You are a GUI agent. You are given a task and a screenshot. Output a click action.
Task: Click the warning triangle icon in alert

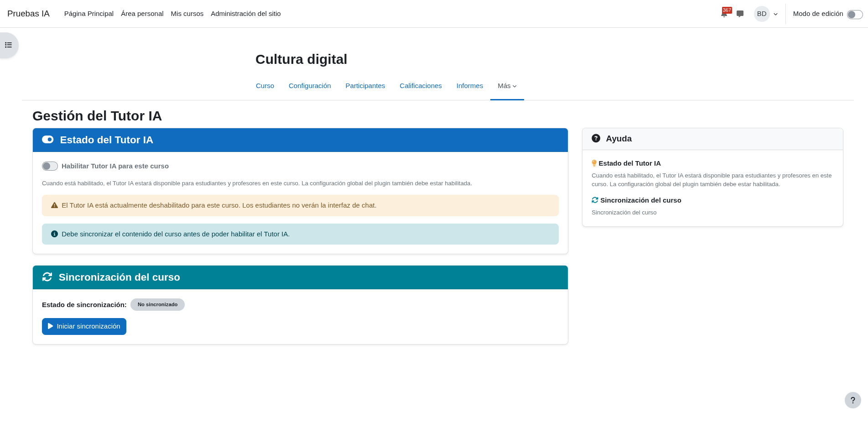(x=54, y=205)
